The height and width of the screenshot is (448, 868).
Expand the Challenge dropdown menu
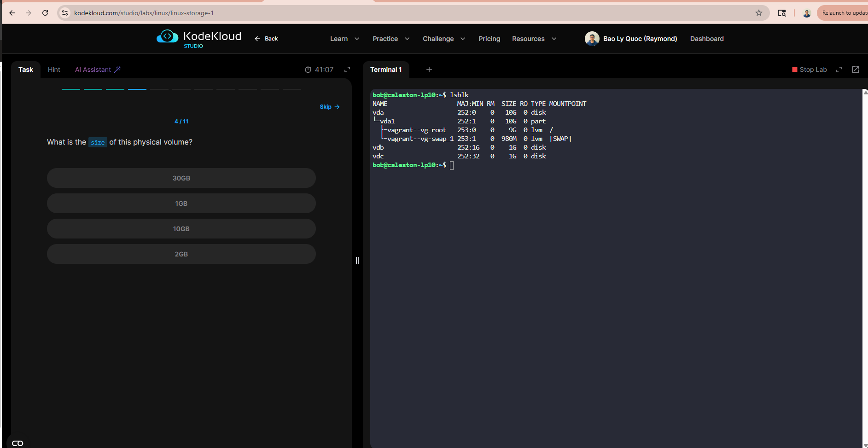tap(443, 39)
